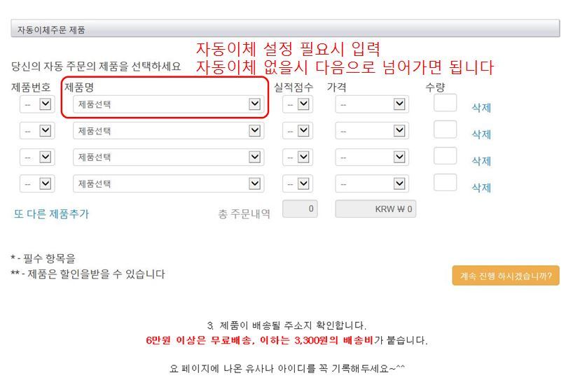The width and height of the screenshot is (566, 392).
Task: Open first row 제품선택 product name dropdown
Action: click(x=168, y=104)
